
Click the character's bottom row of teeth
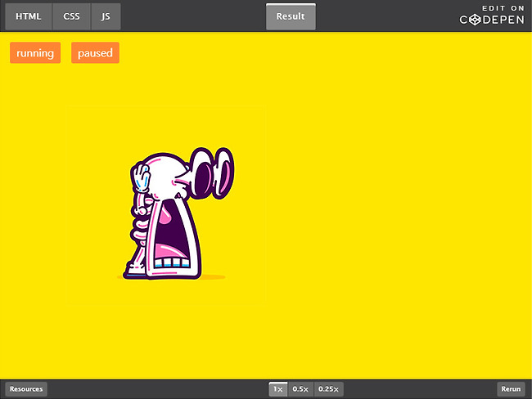[x=173, y=263]
